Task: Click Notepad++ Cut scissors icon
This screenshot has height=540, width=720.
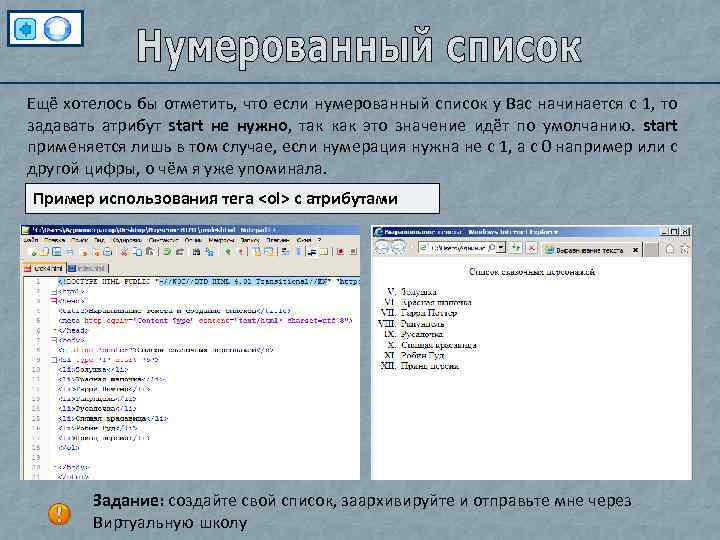Action: click(x=124, y=252)
